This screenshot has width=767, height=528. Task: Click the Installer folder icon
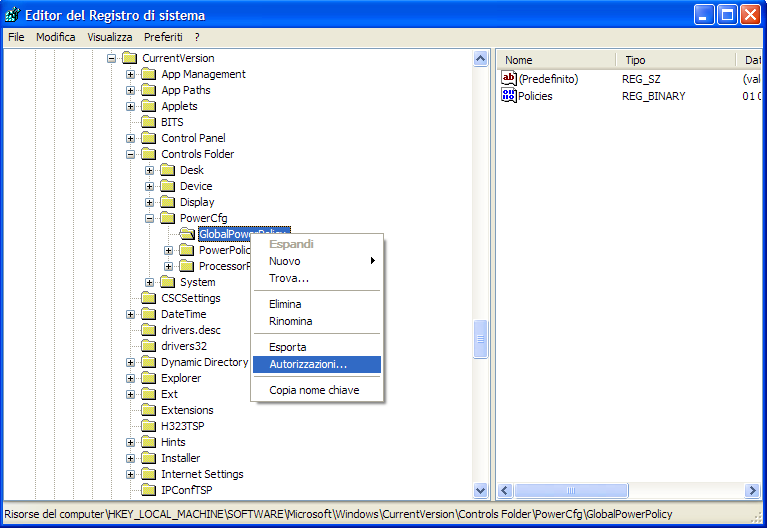pyautogui.click(x=149, y=458)
